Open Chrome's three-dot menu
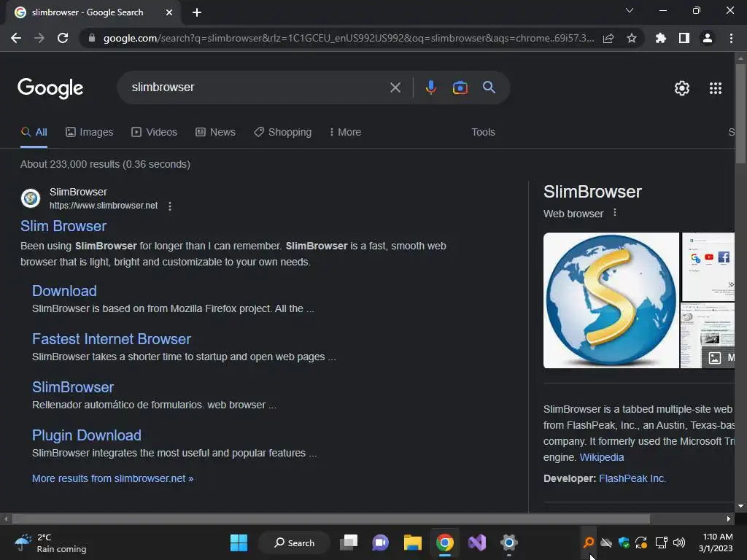Viewport: 747px width, 560px height. (x=731, y=38)
